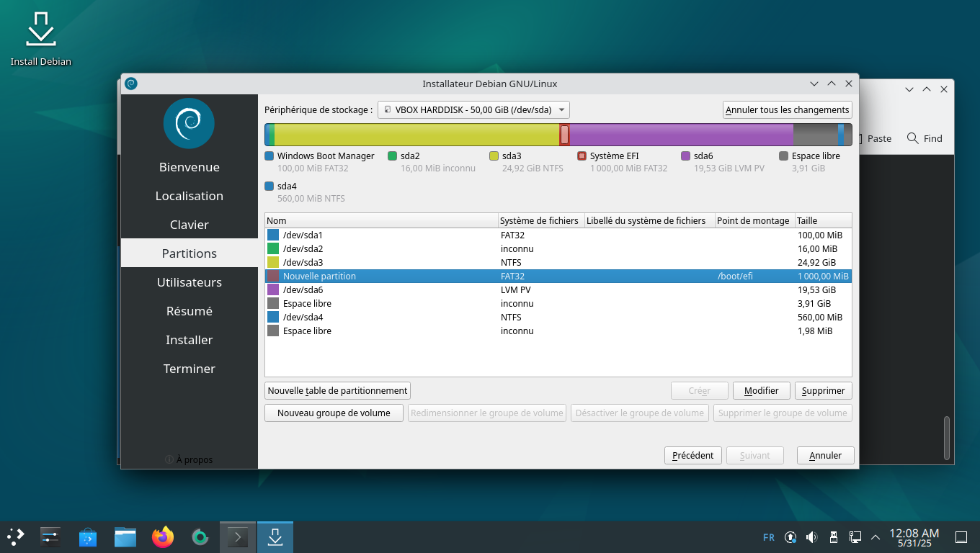Image resolution: width=980 pixels, height=553 pixels.
Task: Go to the Localisation step
Action: click(x=190, y=196)
